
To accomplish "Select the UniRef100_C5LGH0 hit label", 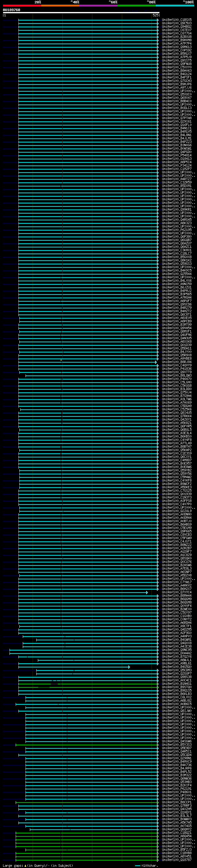I will point(176,382).
